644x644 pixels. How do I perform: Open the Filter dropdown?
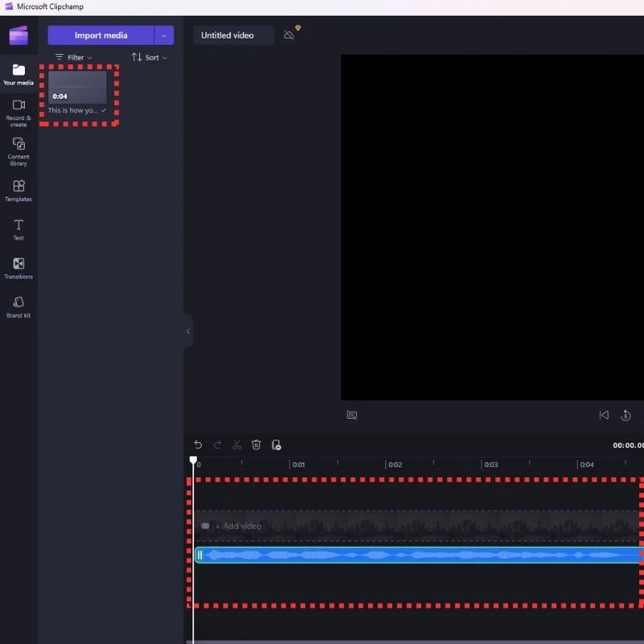[74, 58]
